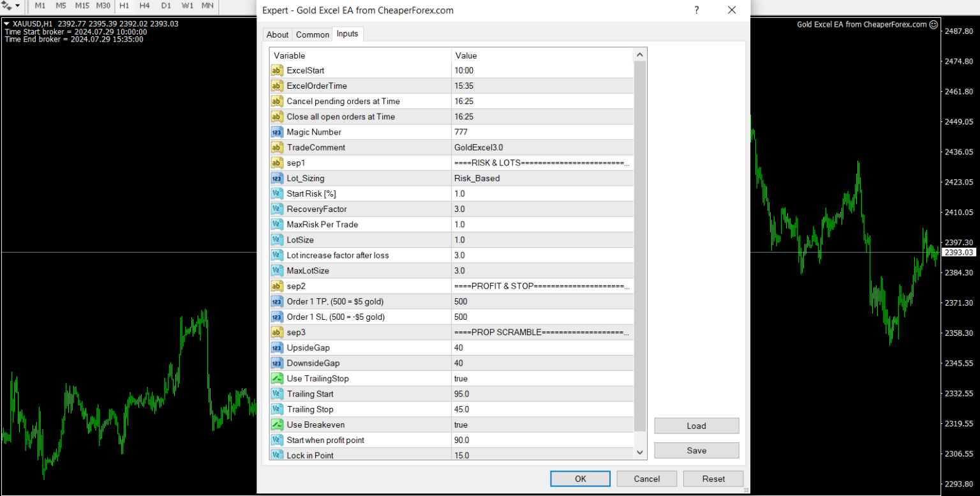Click the 'ab' icon beside ExcelStart
980x496 pixels.
[277, 70]
